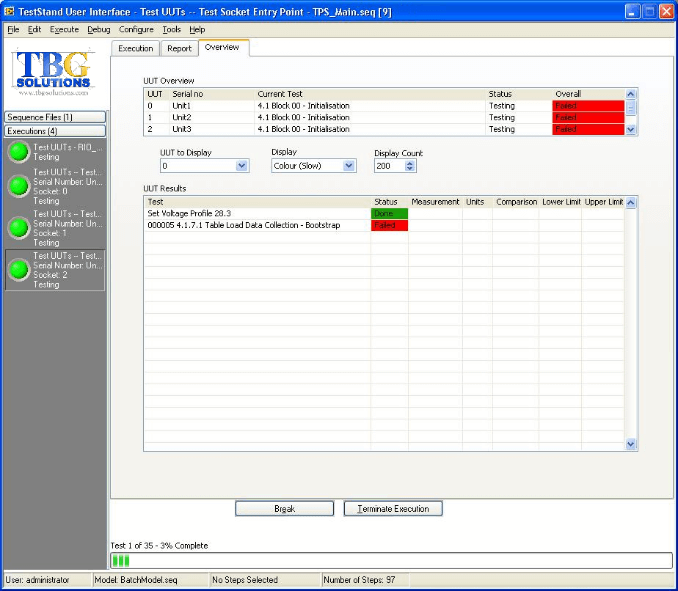Click the Display Count stepper arrows

410,166
